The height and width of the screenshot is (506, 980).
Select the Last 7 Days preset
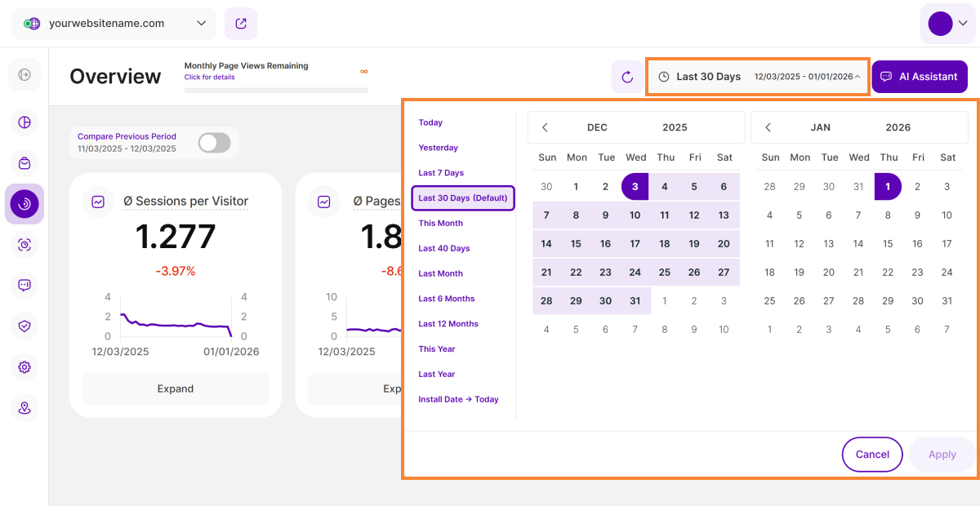(441, 173)
